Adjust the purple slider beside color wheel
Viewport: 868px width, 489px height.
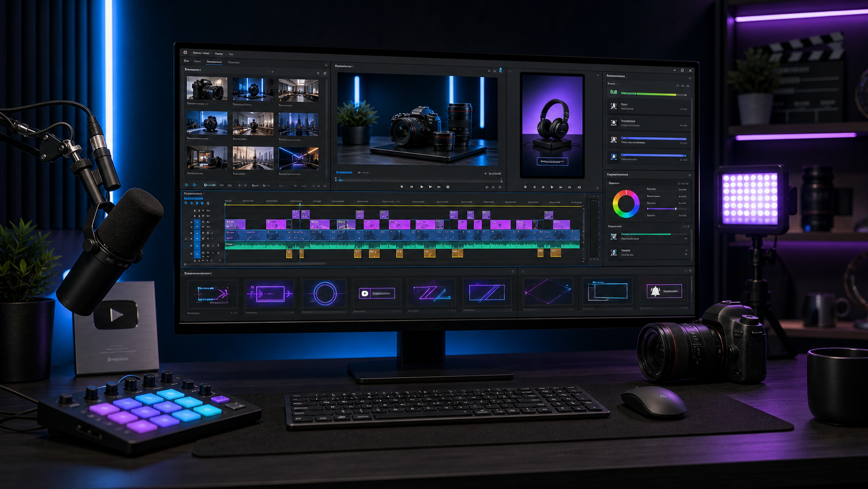661,209
